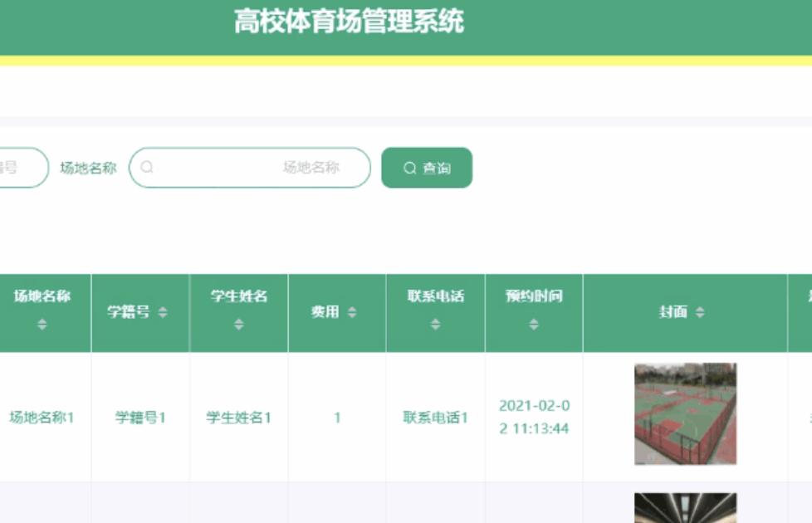
Task: Click the 学籍号1 table cell
Action: click(x=140, y=418)
